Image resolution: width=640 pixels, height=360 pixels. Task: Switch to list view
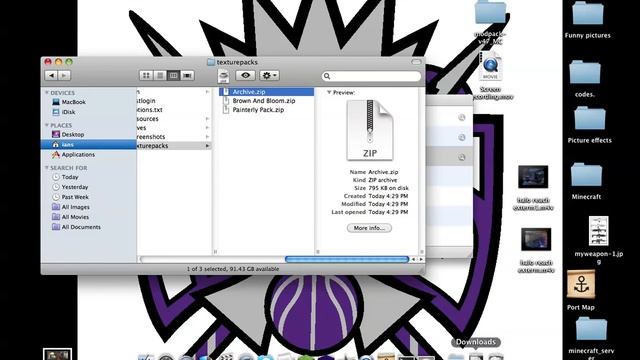(x=160, y=76)
